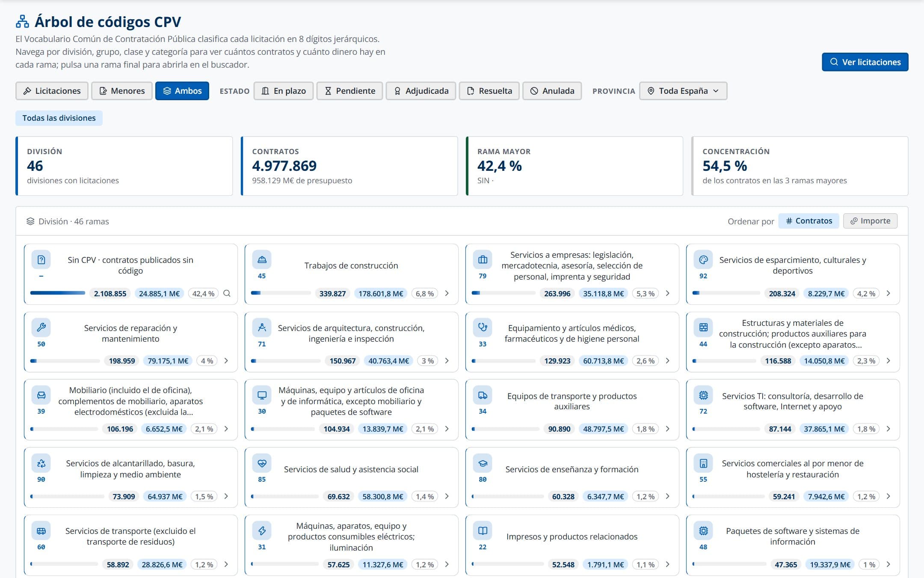Click the question icon on the Sin CPV card
The width and height of the screenshot is (924, 578).
41,259
